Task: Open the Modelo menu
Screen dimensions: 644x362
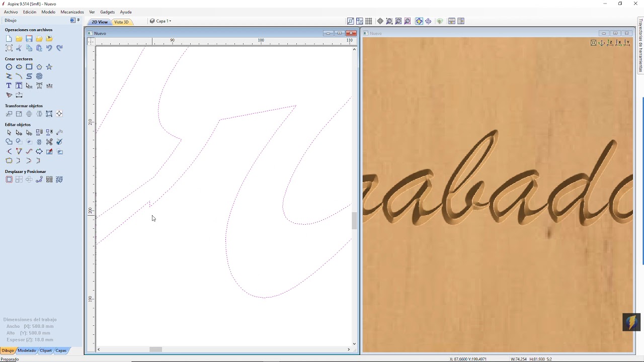Action: tap(48, 12)
